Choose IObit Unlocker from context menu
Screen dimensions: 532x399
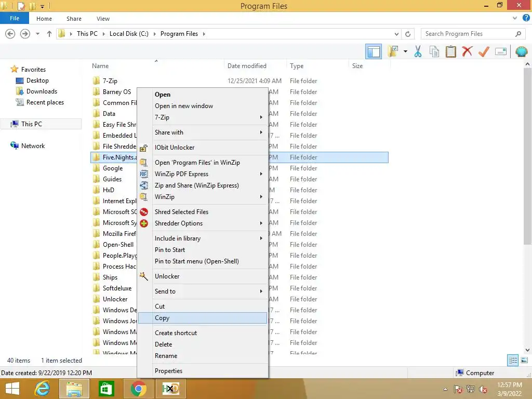click(203, 147)
